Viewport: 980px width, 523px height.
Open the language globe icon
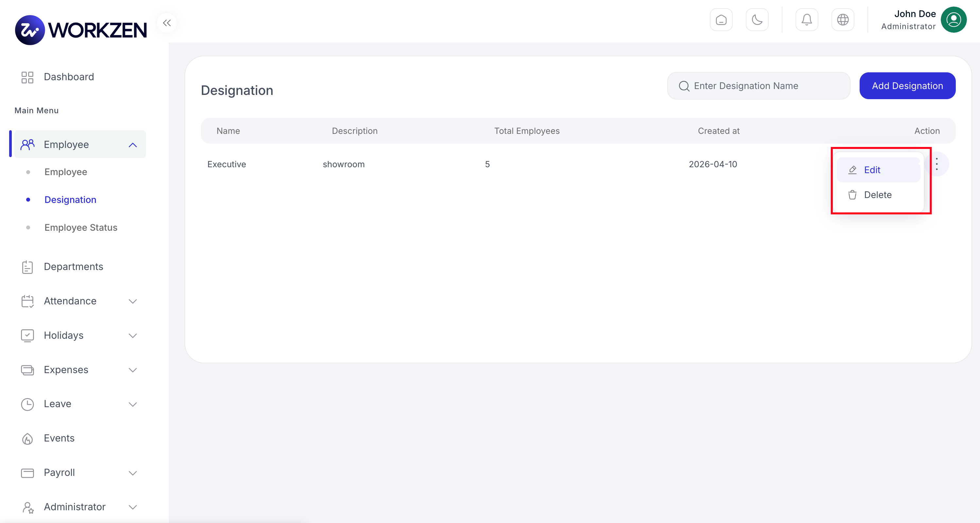pos(843,20)
